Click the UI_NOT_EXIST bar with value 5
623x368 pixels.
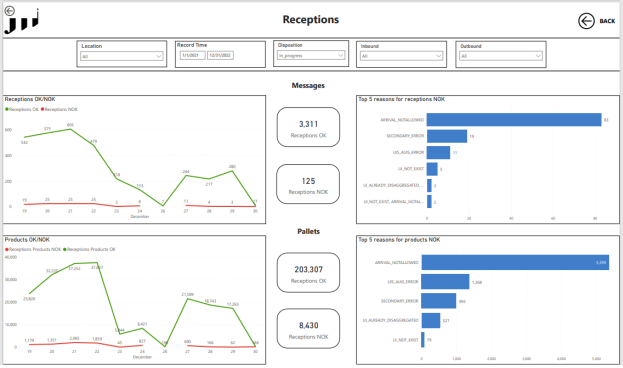point(432,169)
